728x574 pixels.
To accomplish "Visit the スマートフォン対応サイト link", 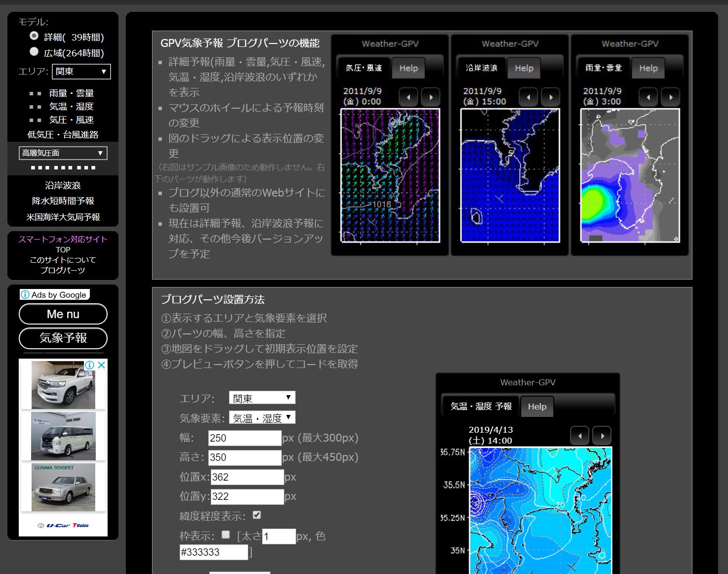I will [63, 239].
